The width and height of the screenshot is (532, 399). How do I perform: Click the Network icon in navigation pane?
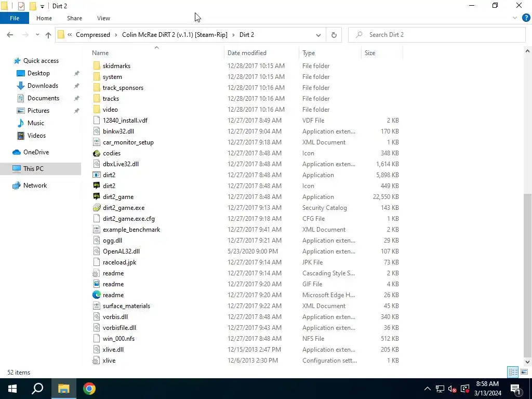click(17, 185)
